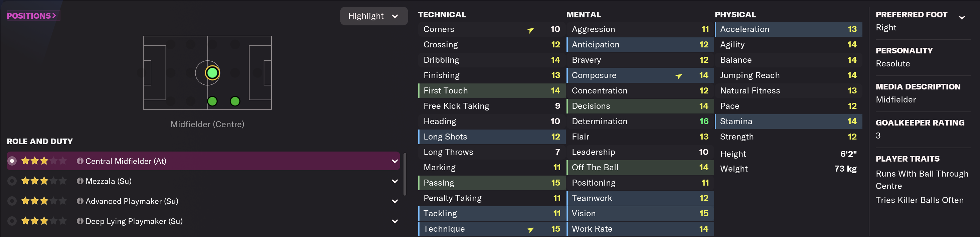The height and width of the screenshot is (237, 980).
Task: Expand the Preferred Foot panel chevron
Action: coord(962,17)
